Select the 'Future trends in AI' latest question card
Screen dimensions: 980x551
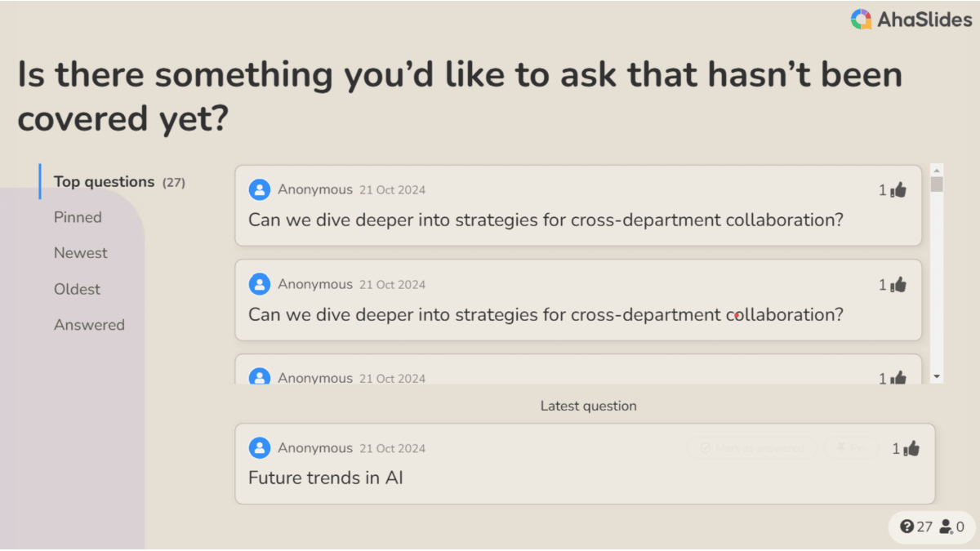click(585, 464)
